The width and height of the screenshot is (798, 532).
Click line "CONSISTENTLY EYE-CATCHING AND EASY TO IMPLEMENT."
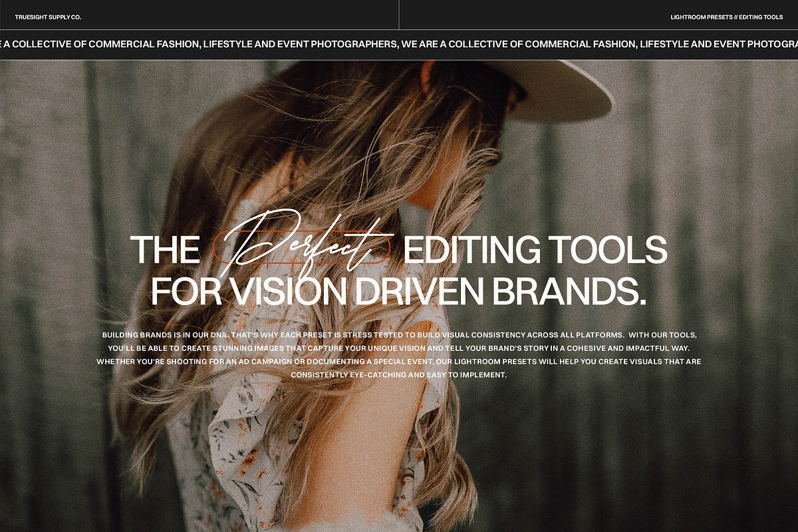pos(399,375)
